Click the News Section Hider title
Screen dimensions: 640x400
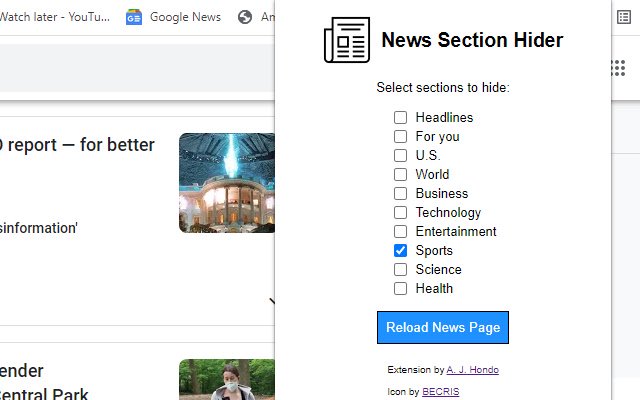(x=472, y=40)
